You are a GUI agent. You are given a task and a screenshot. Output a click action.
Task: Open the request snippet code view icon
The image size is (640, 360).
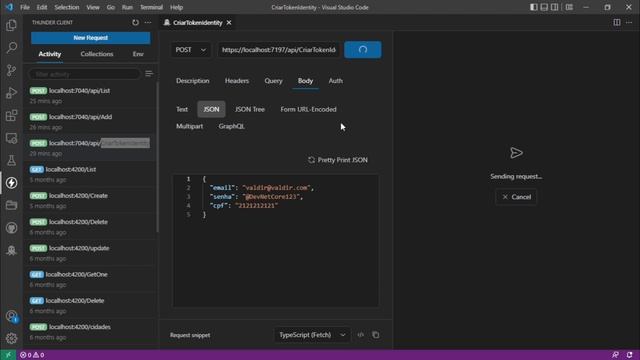(360, 335)
